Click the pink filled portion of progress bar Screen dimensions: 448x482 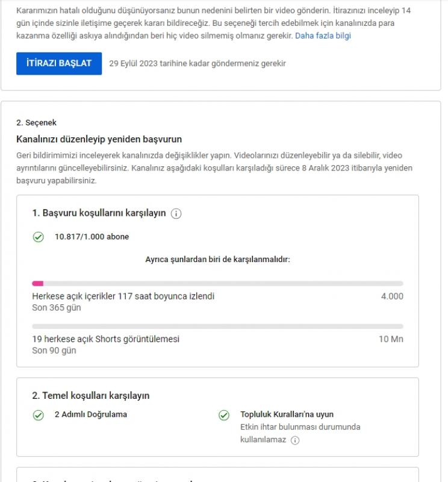pos(38,283)
